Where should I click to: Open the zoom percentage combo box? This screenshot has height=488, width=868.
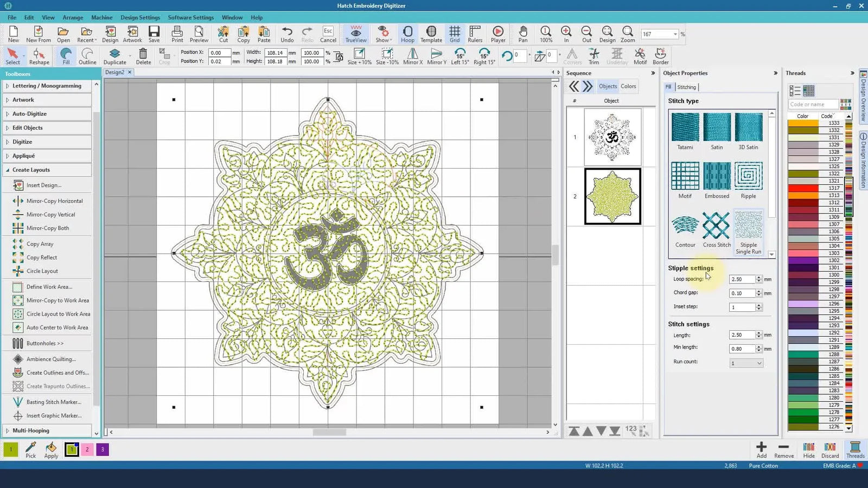point(675,34)
